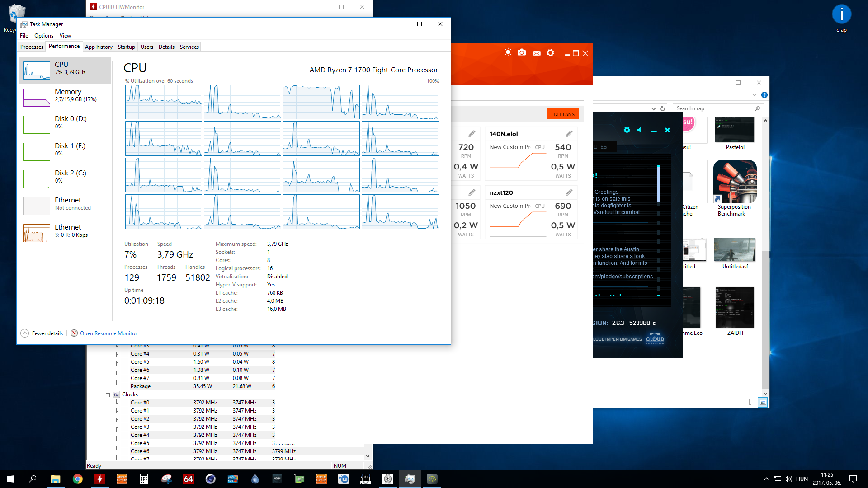
Task: Open the Options menu in Task Manager
Action: (x=44, y=36)
